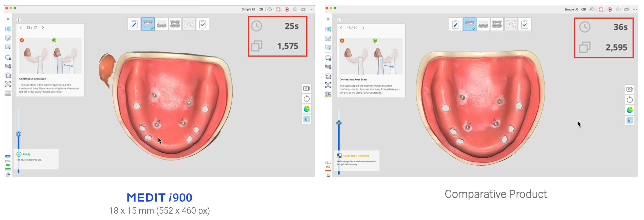Screen dimensions: 644x220
Task: Click the blue cube view button in MEDIT i900
Action: click(307, 119)
